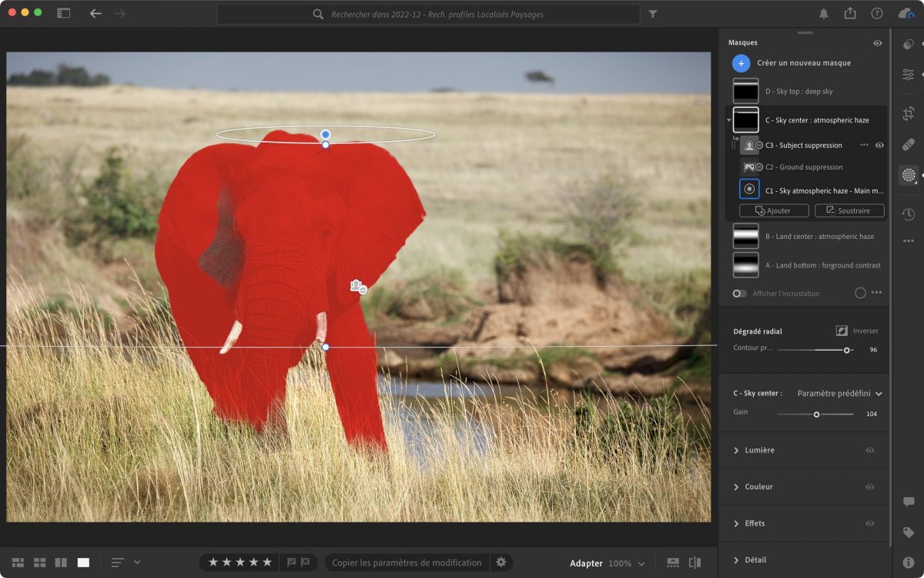Click the Soustraire button

coord(849,210)
